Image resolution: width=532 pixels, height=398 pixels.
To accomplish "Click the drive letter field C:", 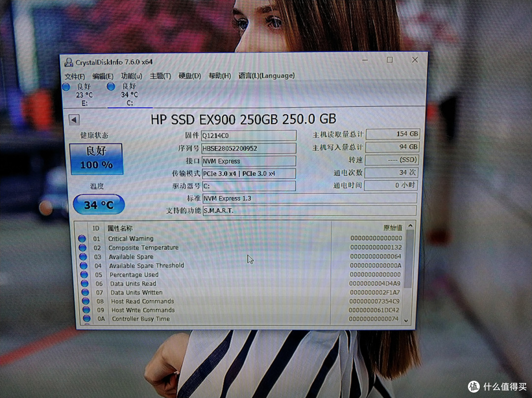I will click(249, 186).
